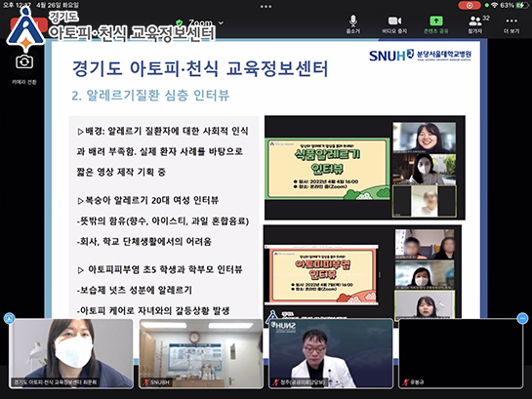Tap the 식품알레르기 인터뷰 banner image

pos(327,168)
